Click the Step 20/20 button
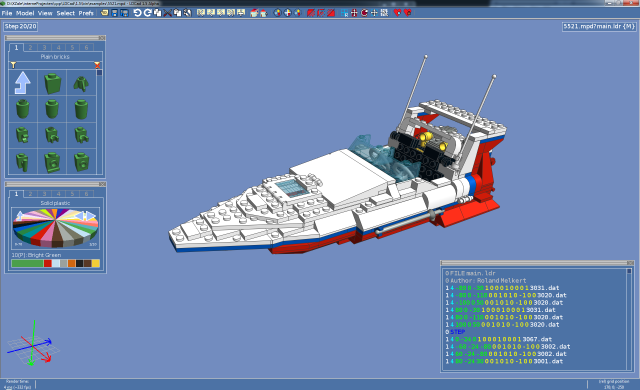The width and height of the screenshot is (640, 390). (x=20, y=27)
